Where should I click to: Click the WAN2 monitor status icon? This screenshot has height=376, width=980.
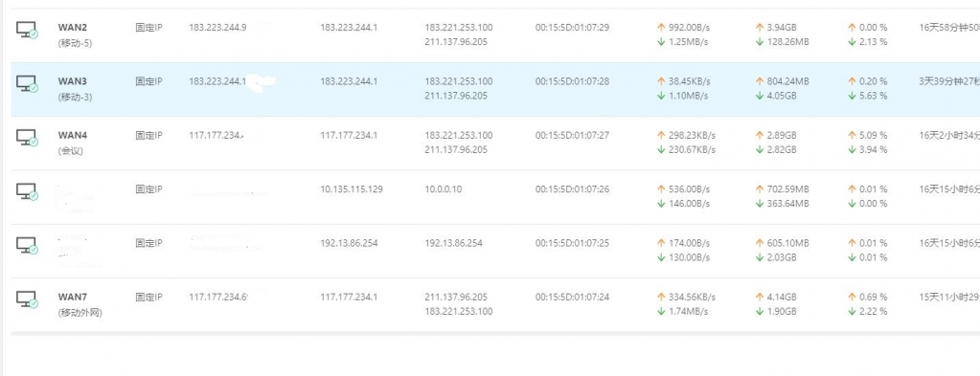[27, 30]
